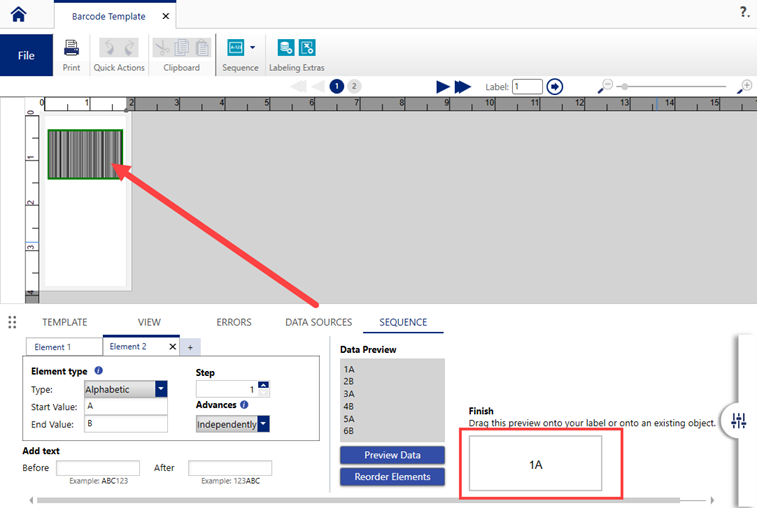Click the After text field
This screenshot has height=508, width=757.
pyautogui.click(x=230, y=468)
